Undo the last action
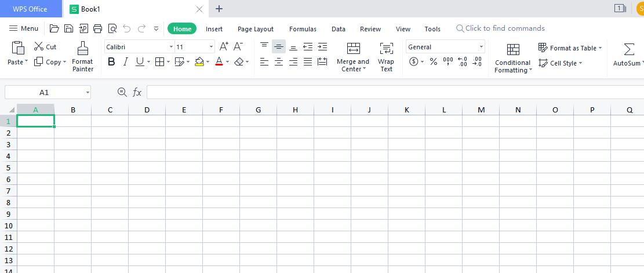644x273 pixels. coord(127,28)
